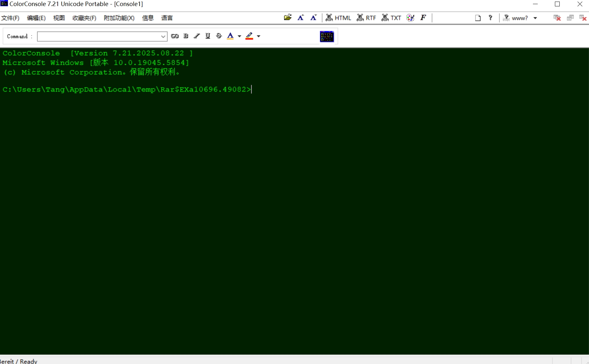This screenshot has width=589, height=364.
Task: Close the ColorConsole window
Action: tap(580, 4)
